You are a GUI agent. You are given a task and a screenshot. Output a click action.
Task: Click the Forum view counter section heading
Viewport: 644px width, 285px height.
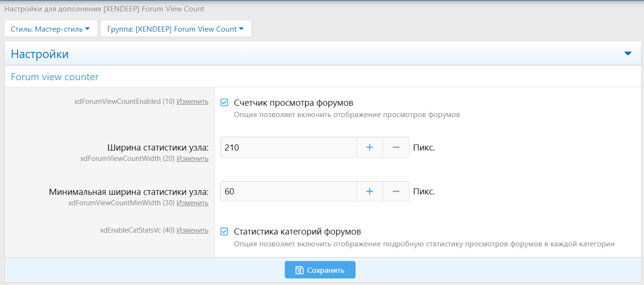(x=55, y=77)
